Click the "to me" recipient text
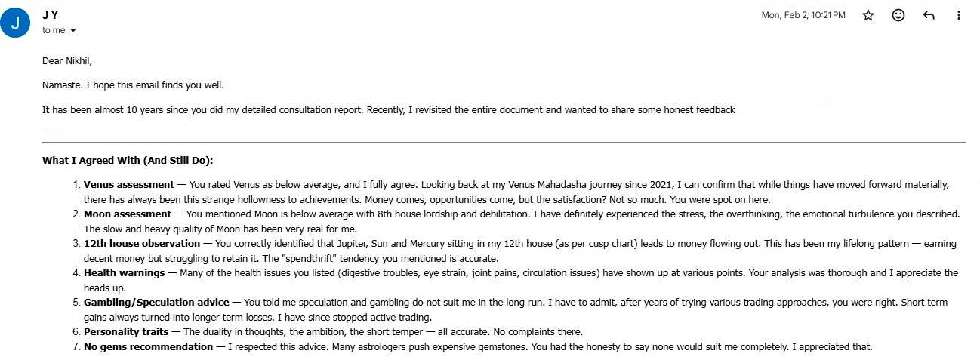 click(x=53, y=31)
